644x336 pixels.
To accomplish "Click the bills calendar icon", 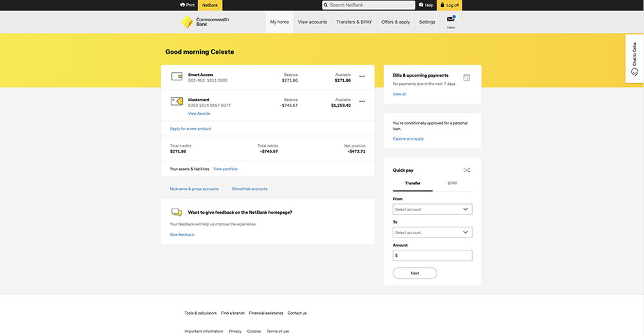I will coord(466,78).
